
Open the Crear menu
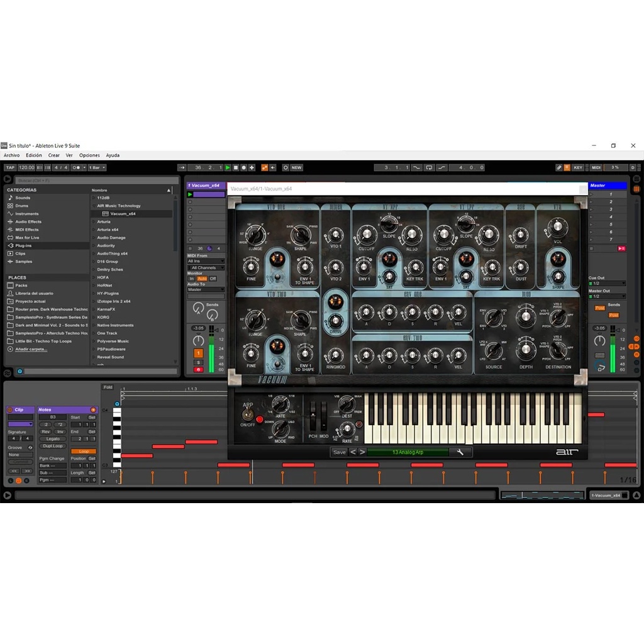click(x=54, y=155)
